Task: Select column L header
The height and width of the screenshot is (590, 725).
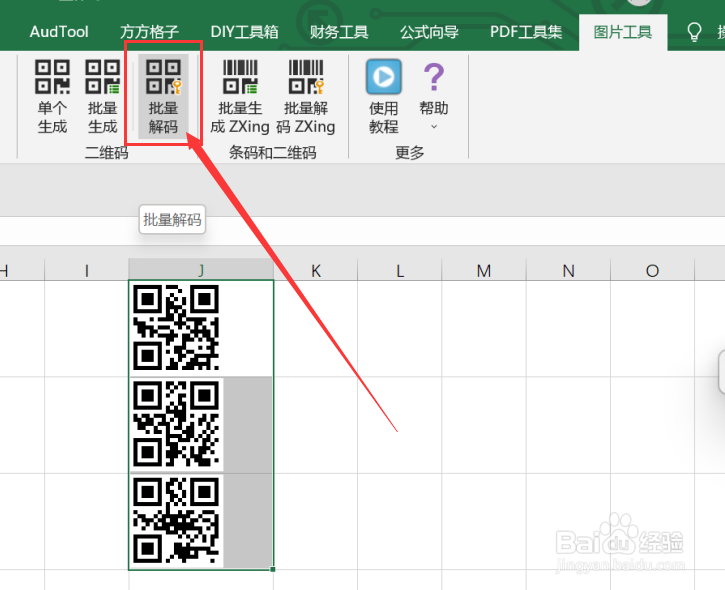Action: [x=400, y=270]
